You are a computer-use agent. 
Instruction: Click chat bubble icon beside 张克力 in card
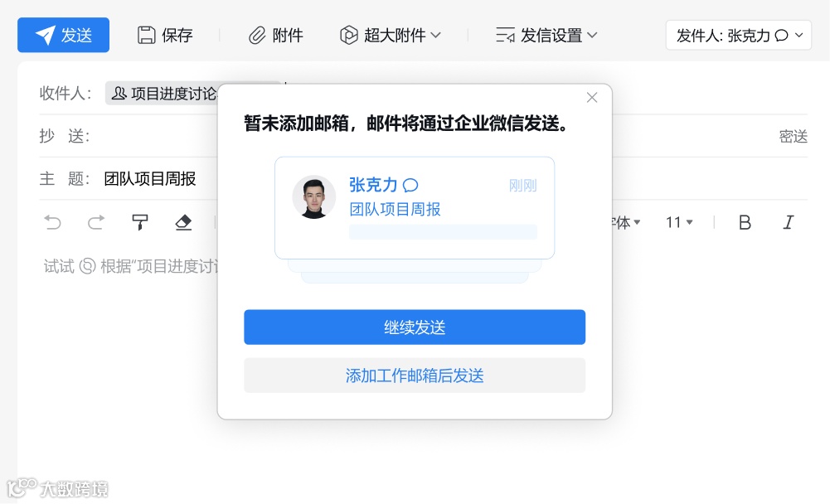coord(410,186)
